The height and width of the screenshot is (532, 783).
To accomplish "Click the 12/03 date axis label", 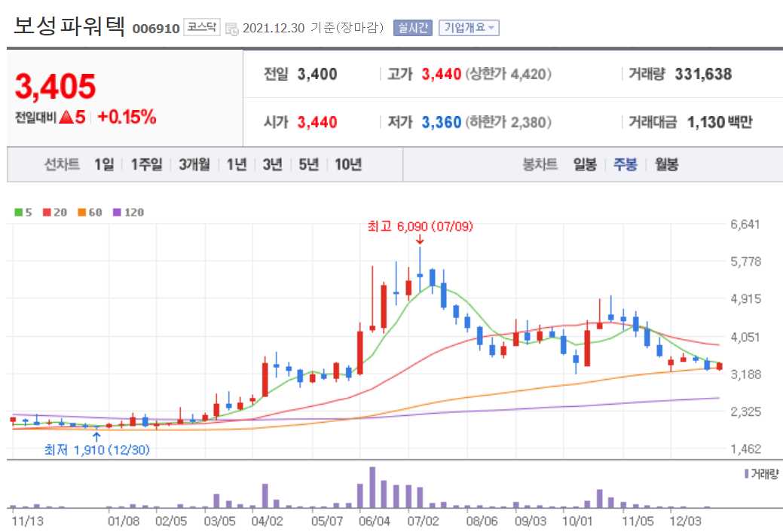I will [x=685, y=521].
